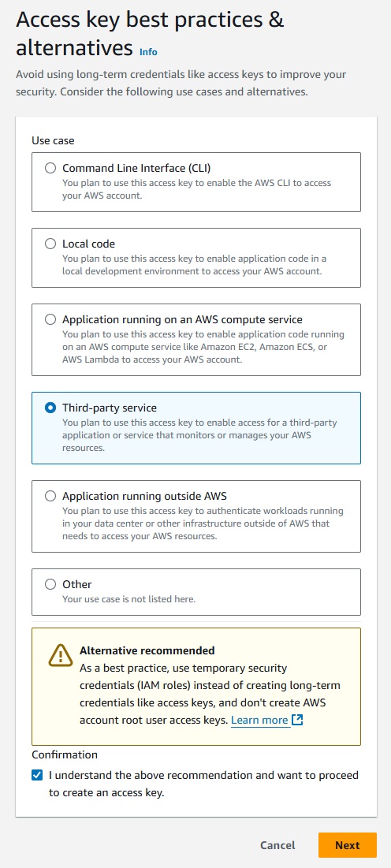Select the Command Line Interface (CLI) radio button
The image size is (391, 868).
click(50, 168)
